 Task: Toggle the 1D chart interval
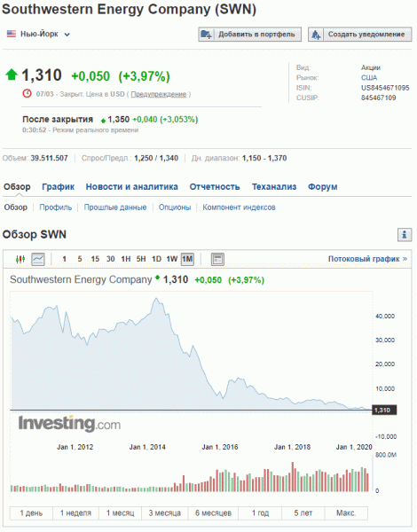[x=156, y=259]
